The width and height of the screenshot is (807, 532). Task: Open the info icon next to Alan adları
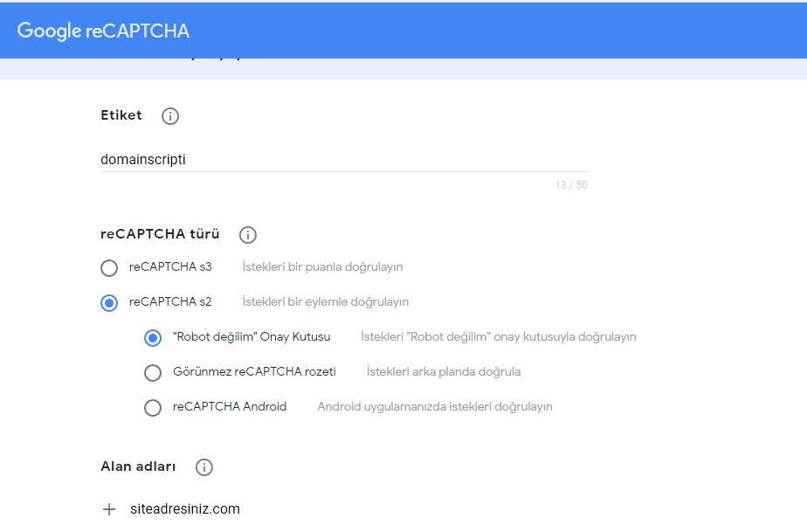(x=203, y=467)
